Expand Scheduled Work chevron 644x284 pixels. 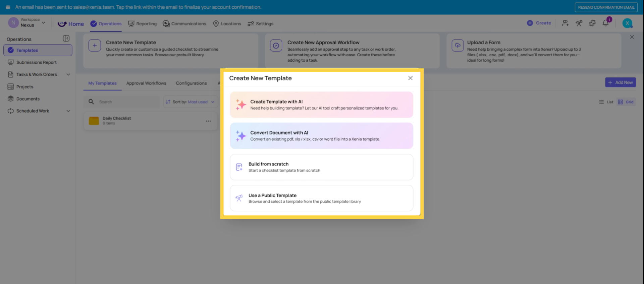coord(68,111)
